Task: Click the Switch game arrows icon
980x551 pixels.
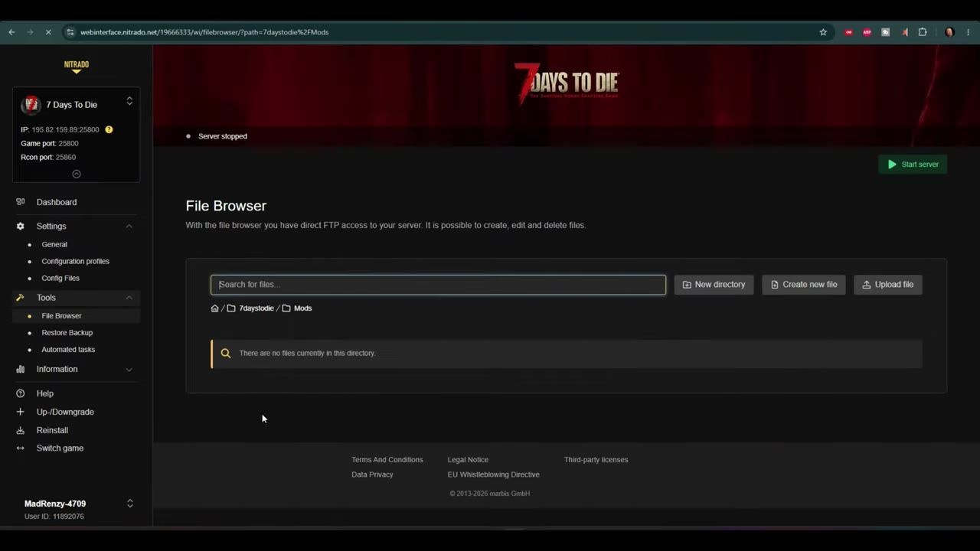Action: [x=21, y=448]
